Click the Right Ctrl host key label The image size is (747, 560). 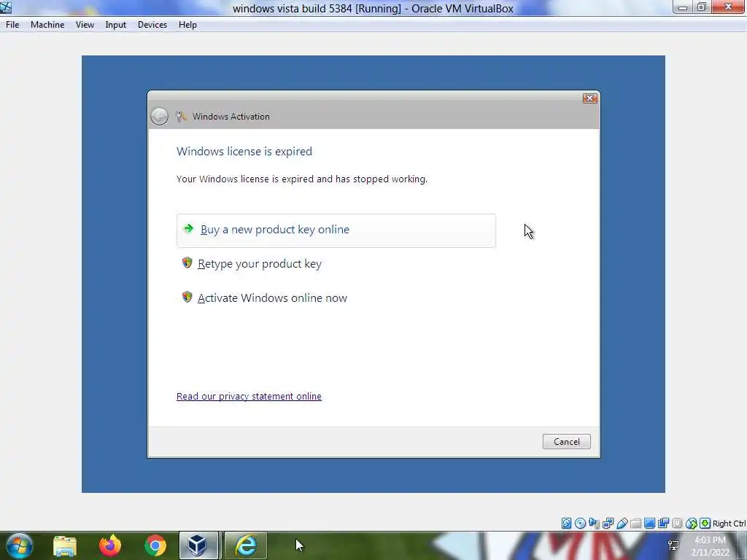729,524
